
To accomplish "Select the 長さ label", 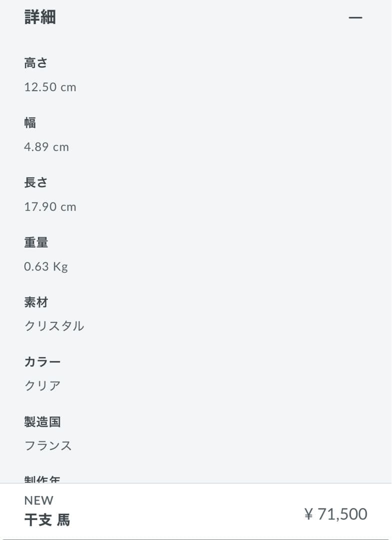I will pyautogui.click(x=36, y=183).
